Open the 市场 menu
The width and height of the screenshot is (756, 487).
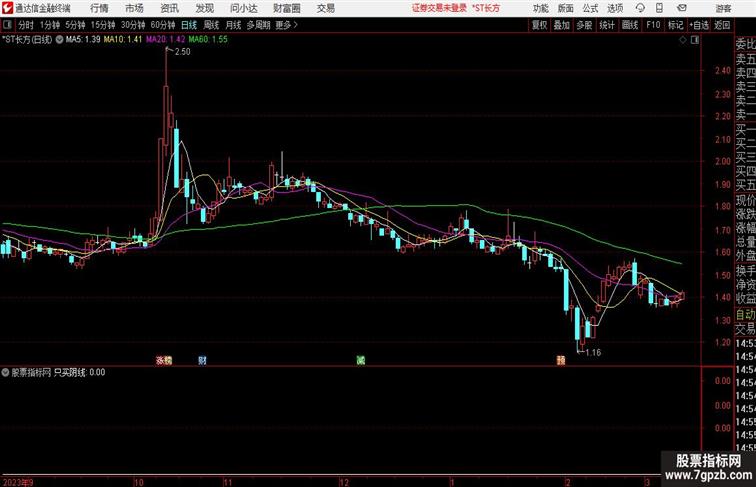click(134, 8)
